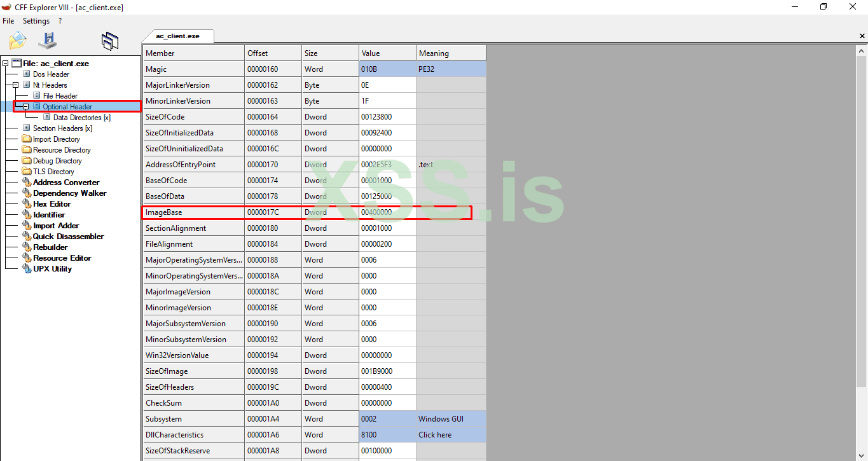868x461 pixels.
Task: Click the offset cell 0000017C
Action: [x=273, y=212]
